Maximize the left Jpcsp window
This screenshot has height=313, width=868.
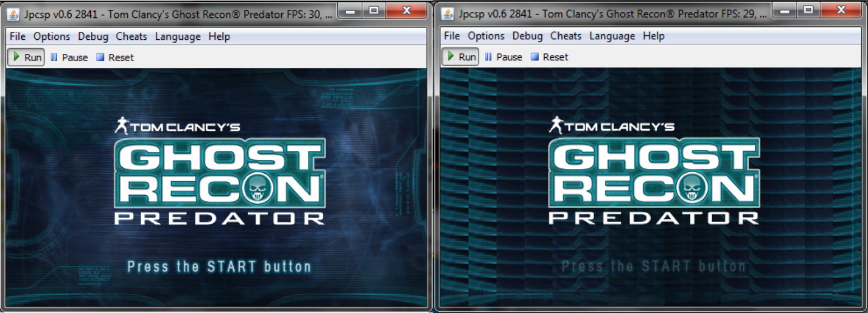[x=375, y=10]
